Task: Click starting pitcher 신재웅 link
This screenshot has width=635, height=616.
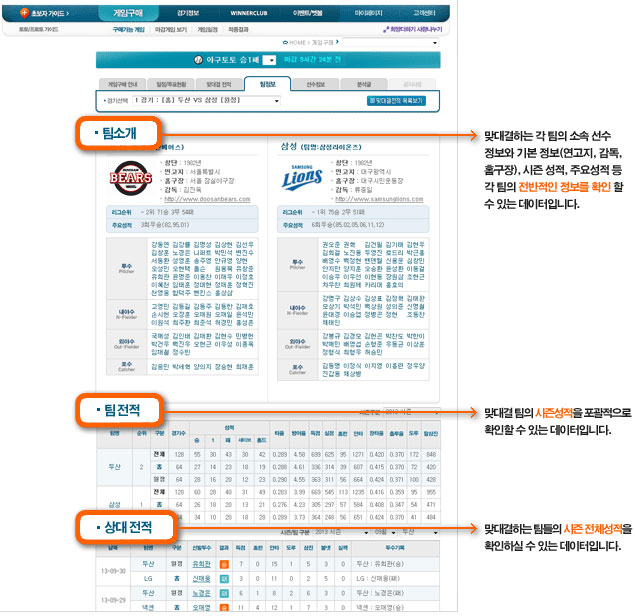Action: pos(201,579)
